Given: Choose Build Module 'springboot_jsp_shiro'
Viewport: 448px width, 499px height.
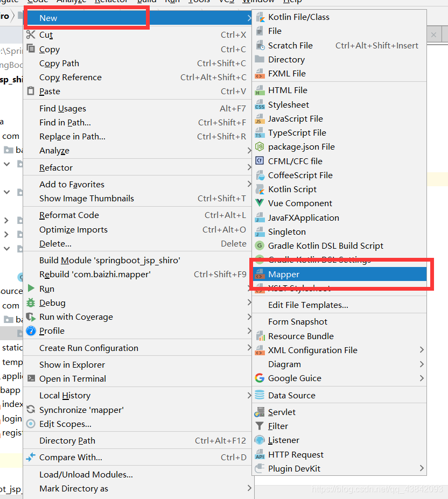Looking at the screenshot, I should click(137, 261).
